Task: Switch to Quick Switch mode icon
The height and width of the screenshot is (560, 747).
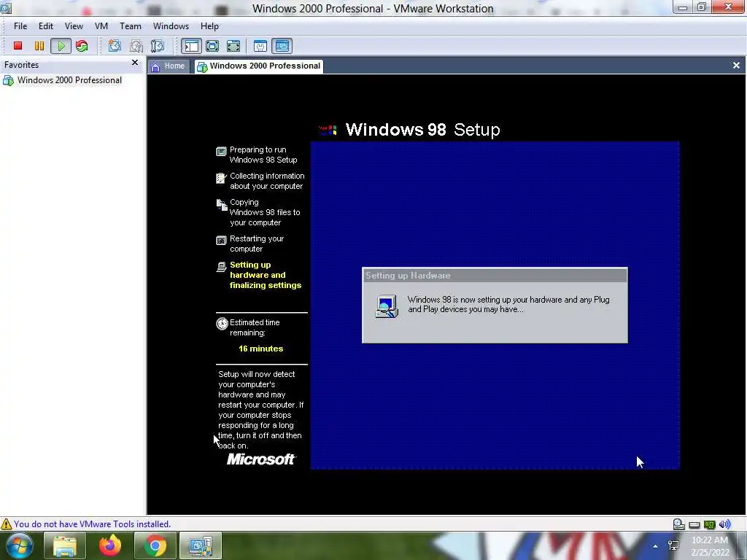Action: [233, 46]
